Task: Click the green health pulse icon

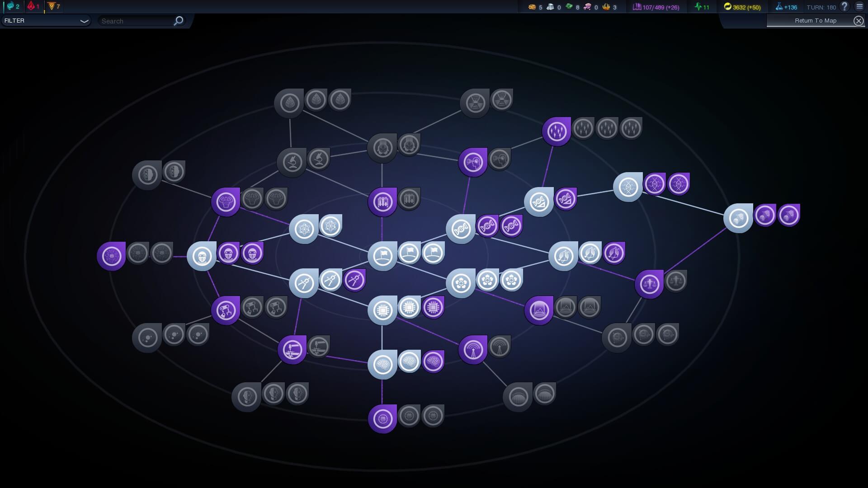Action: pyautogui.click(x=698, y=7)
